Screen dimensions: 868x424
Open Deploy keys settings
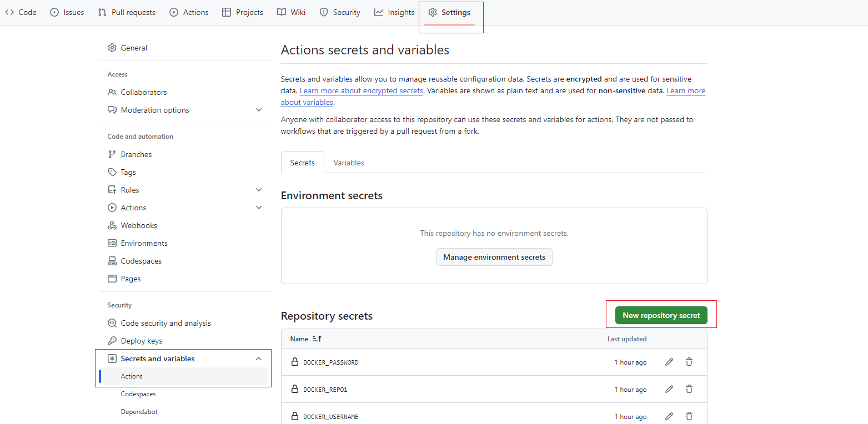[x=184, y=341]
